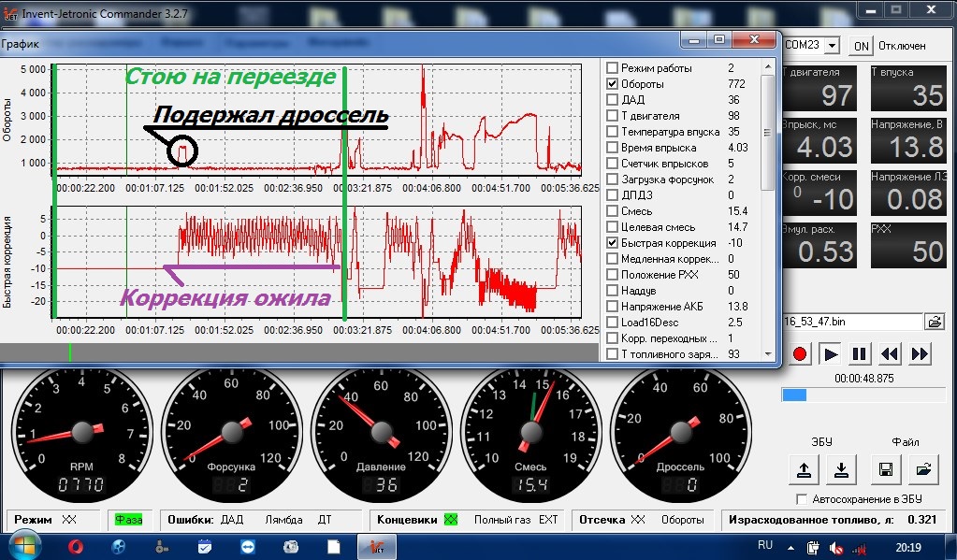The height and width of the screenshot is (560, 957).
Task: Download settings to ЭБУ icon
Action: pos(841,469)
